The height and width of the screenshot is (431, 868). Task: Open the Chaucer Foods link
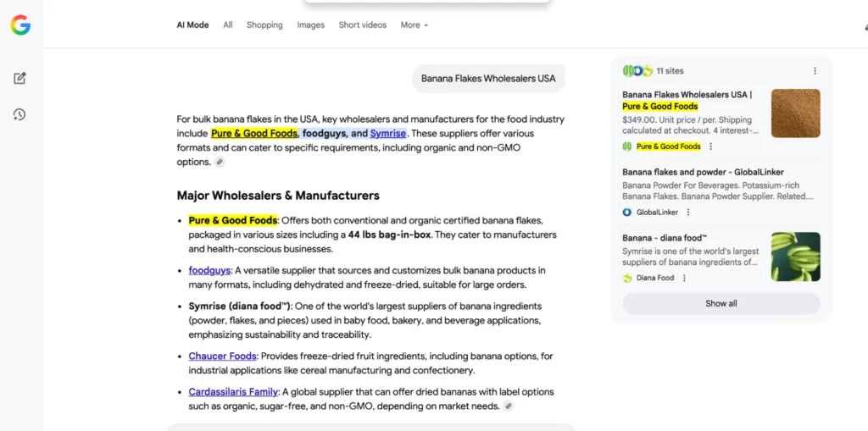(x=223, y=356)
